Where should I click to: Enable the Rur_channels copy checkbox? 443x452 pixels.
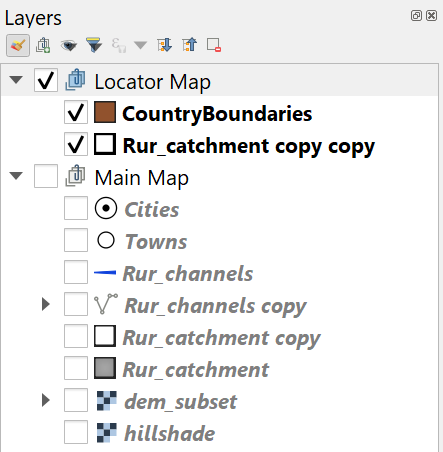(76, 304)
